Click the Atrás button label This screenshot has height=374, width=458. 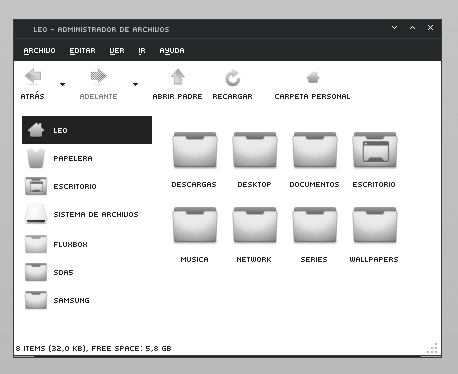click(x=32, y=96)
